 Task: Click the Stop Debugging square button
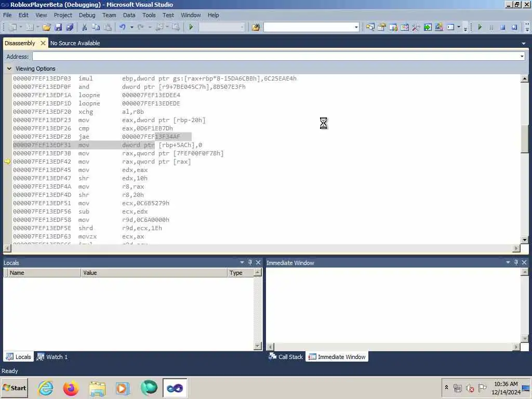click(x=503, y=27)
